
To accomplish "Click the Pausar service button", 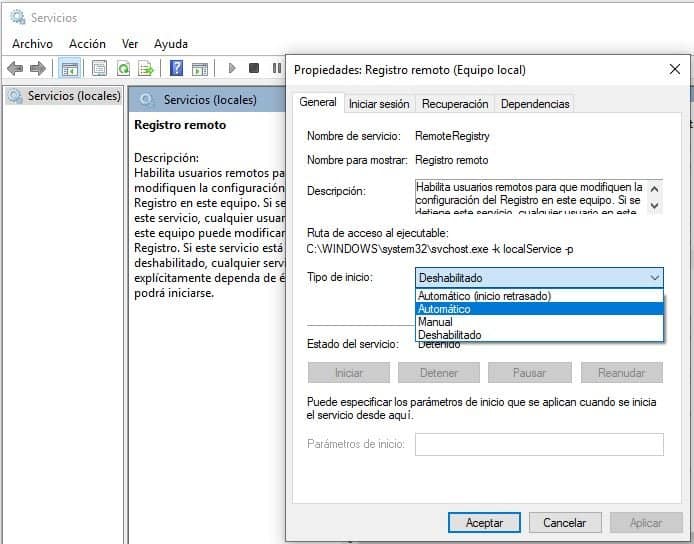I will coord(529,373).
